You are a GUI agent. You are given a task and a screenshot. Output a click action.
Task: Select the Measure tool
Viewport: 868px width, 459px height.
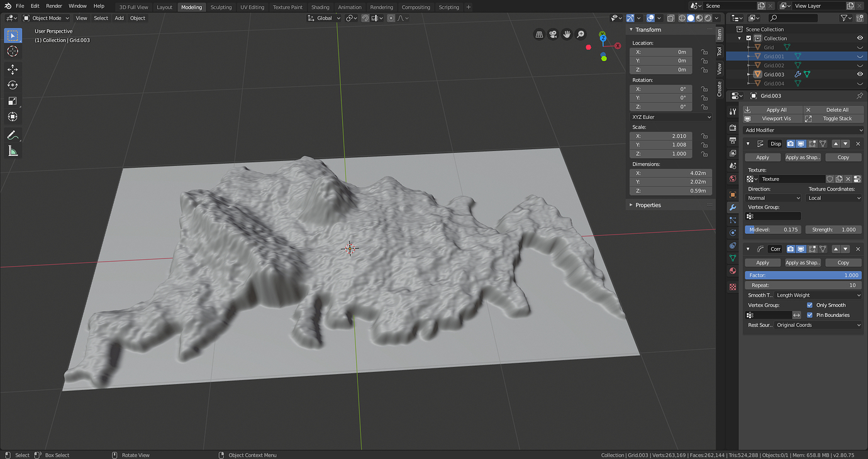coord(13,150)
